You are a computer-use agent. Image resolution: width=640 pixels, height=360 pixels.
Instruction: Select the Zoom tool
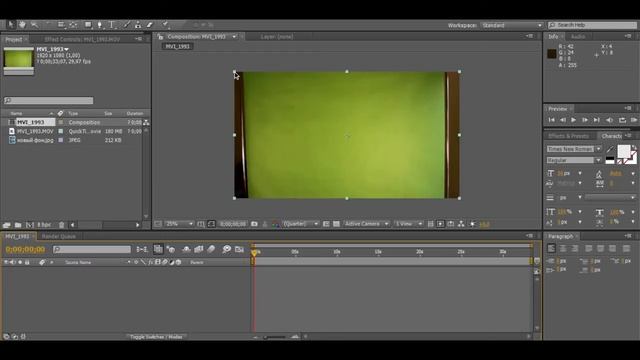tap(34, 25)
